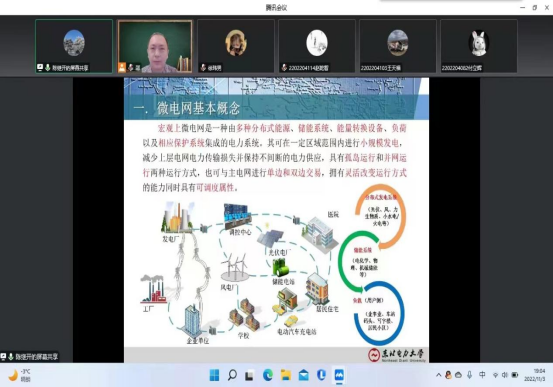Click the Windows Start button

click(214, 375)
